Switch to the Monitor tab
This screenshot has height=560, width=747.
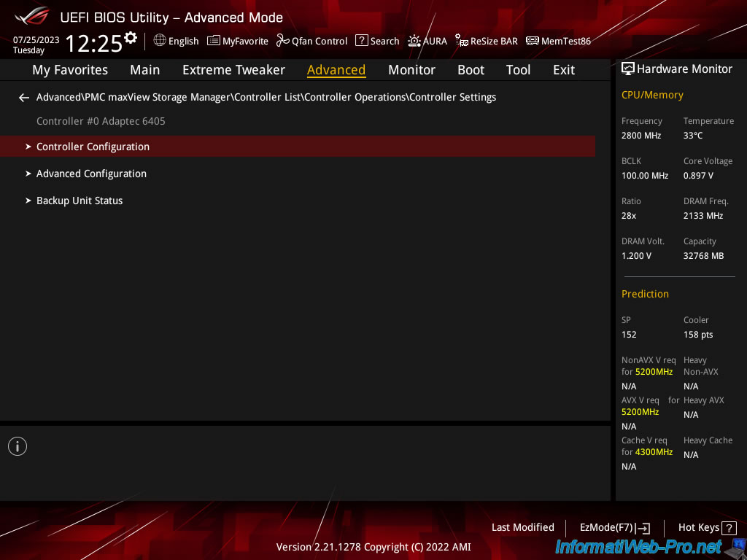[411, 70]
